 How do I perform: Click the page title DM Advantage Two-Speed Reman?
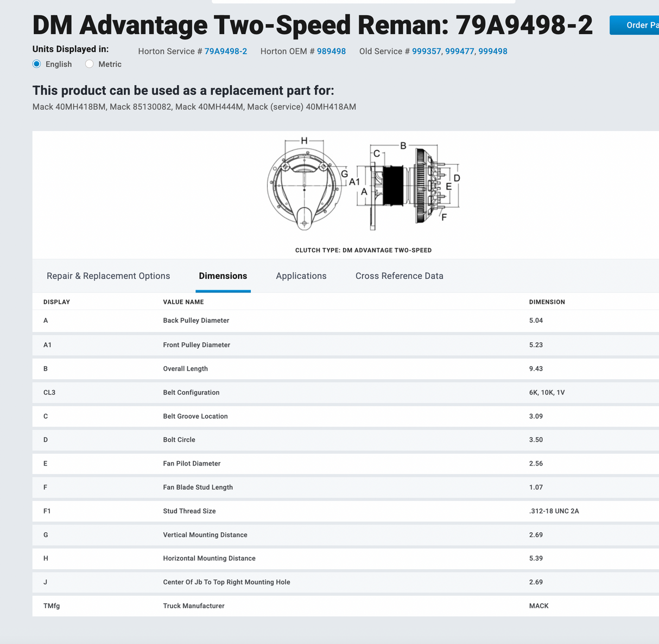(312, 25)
